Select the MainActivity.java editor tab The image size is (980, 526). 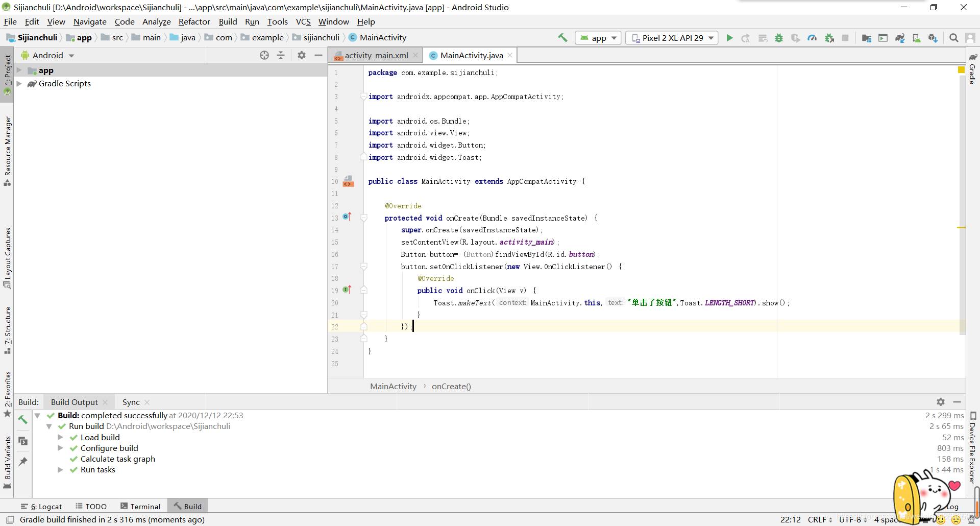coord(471,55)
